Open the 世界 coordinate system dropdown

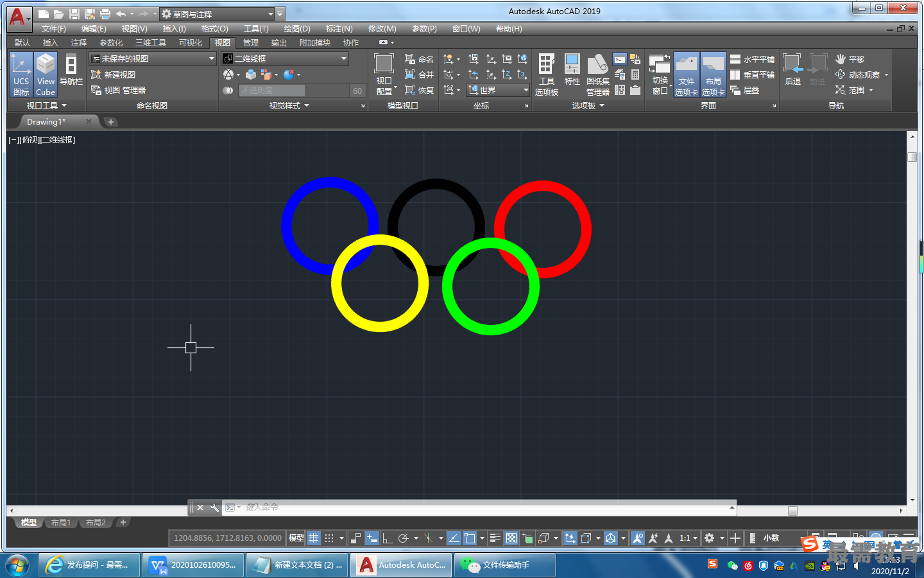pyautogui.click(x=499, y=91)
